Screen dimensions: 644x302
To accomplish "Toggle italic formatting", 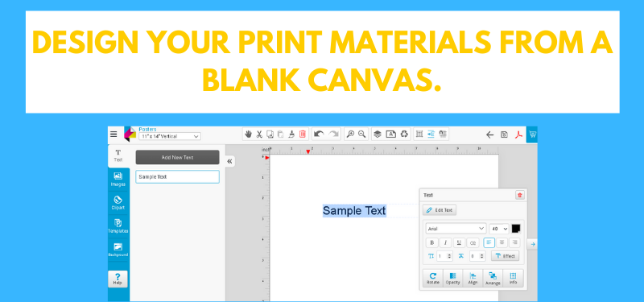I will [445, 243].
